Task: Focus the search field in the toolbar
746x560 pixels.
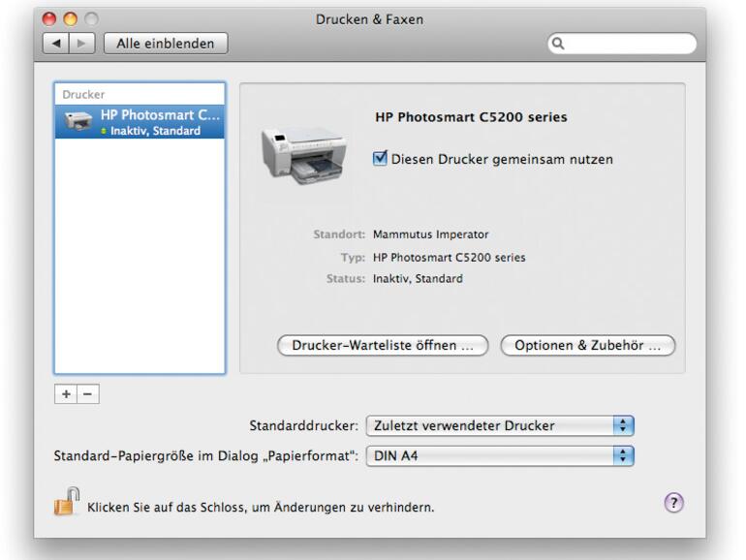Action: (625, 44)
